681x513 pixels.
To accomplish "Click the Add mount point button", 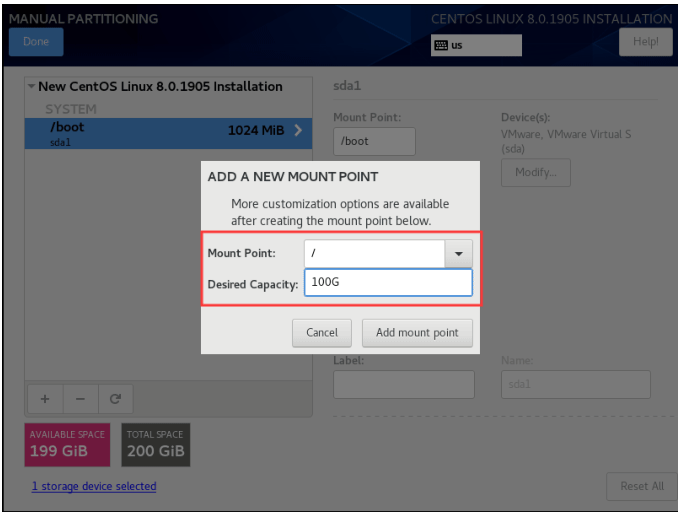I will (x=417, y=332).
